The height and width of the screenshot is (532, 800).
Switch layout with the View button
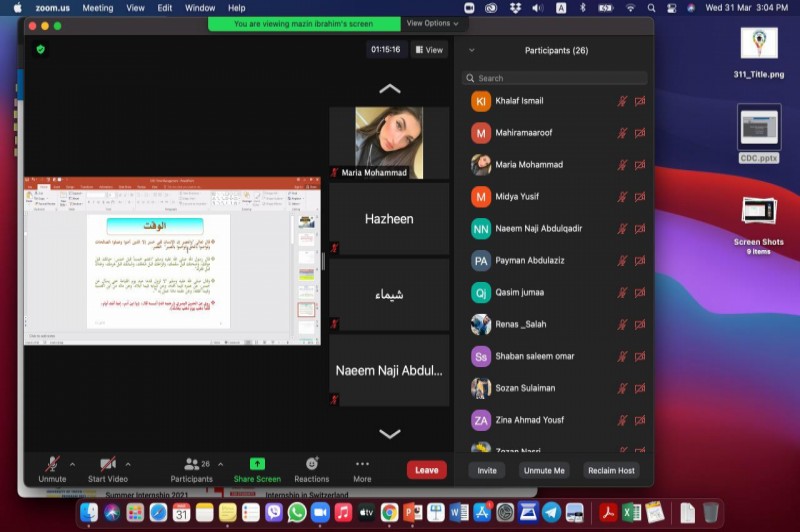point(429,49)
